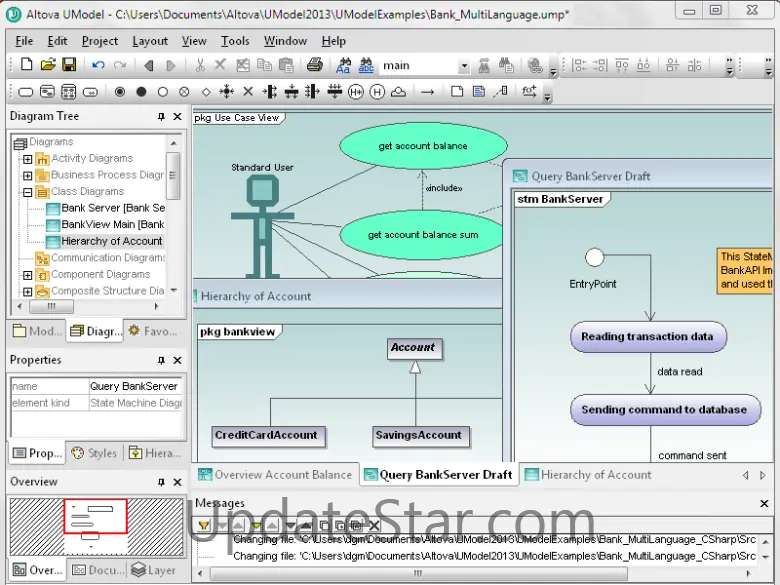Screen dimensions: 780x585
Task: Click the Cut scissors icon
Action: click(x=200, y=65)
